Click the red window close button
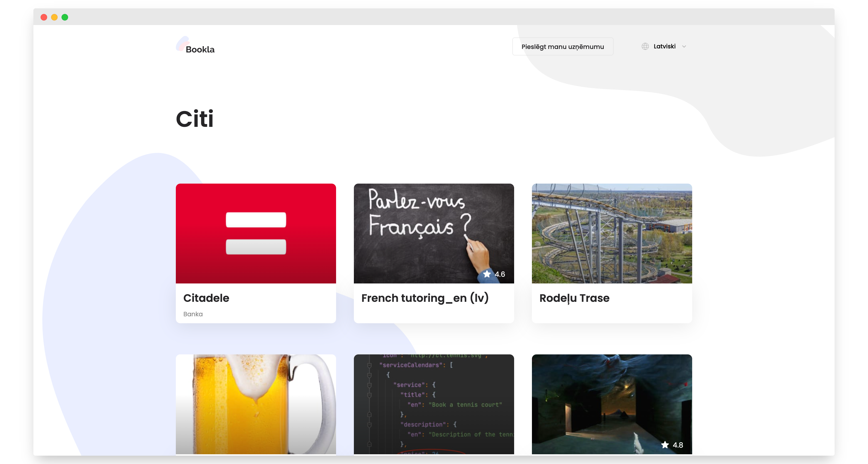This screenshot has width=868, height=464. click(x=44, y=17)
